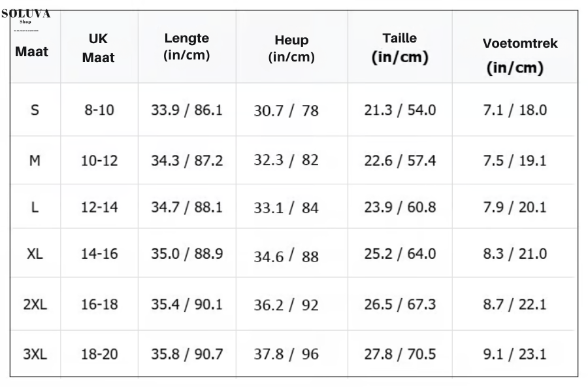Select the M size row label
The height and width of the screenshot is (387, 588).
[x=35, y=160]
